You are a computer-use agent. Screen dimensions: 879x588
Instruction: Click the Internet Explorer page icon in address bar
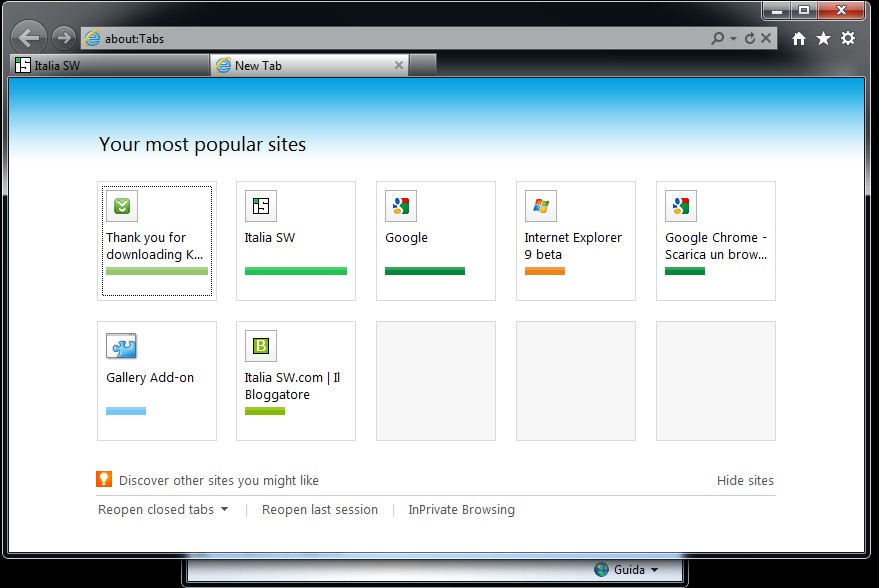[x=92, y=38]
